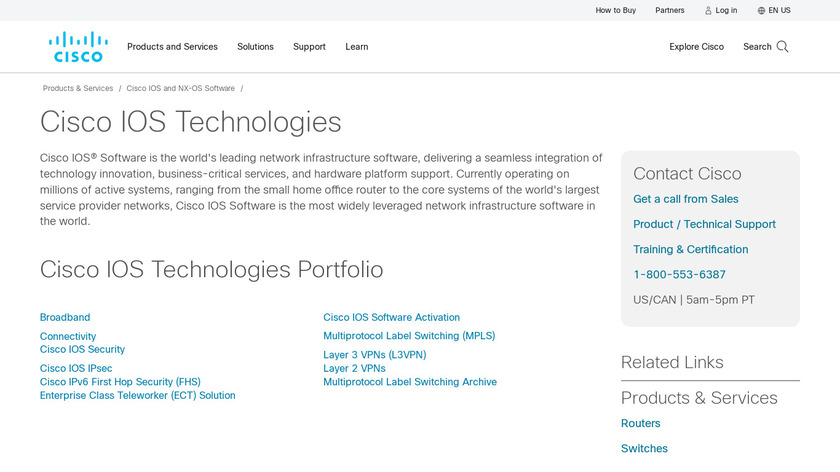Open Cisco IOS Security link

point(82,349)
